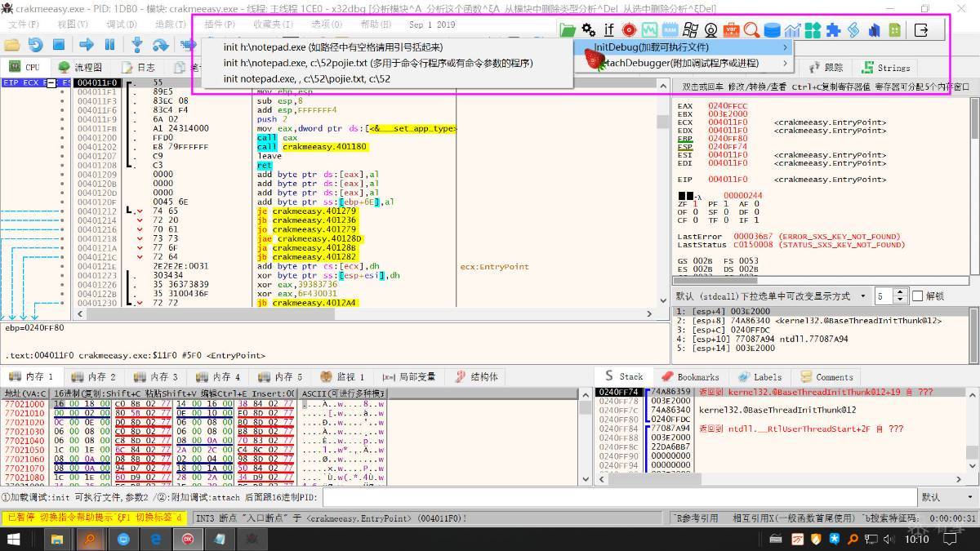Click the step over curved arrow icon
The height and width of the screenshot is (551, 980).
pos(161,46)
